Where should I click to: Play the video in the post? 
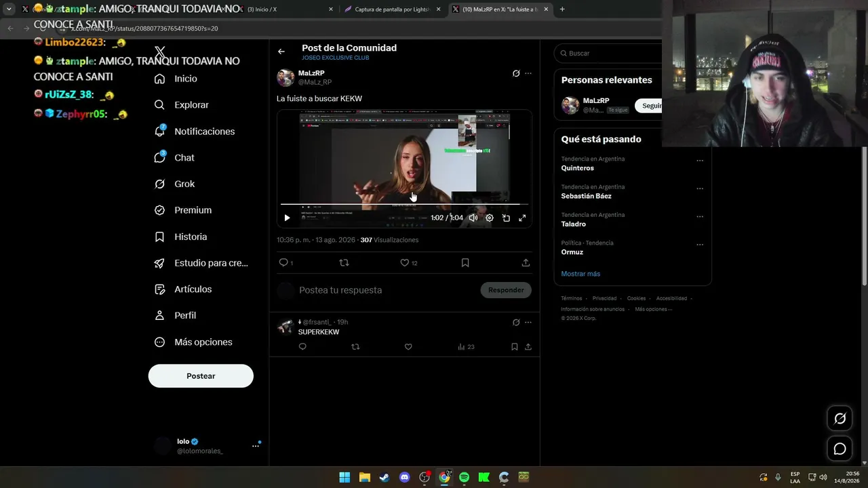click(x=287, y=218)
